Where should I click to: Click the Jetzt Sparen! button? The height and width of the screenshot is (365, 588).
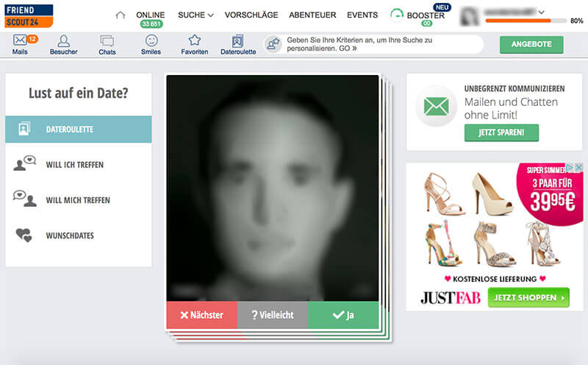point(501,132)
